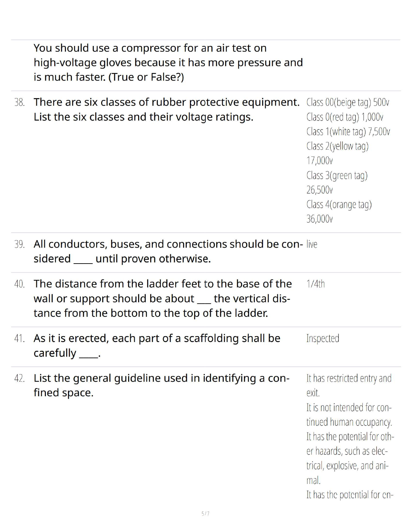Click the Class 4 orange tag line
411x532 pixels.
[x=339, y=205]
